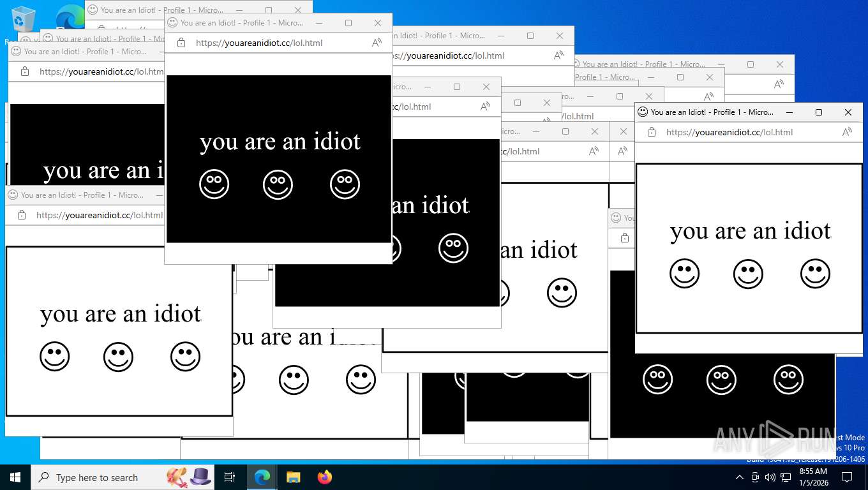This screenshot has height=490, width=868.
Task: Click the smiley favicon in the active window title
Action: point(643,112)
